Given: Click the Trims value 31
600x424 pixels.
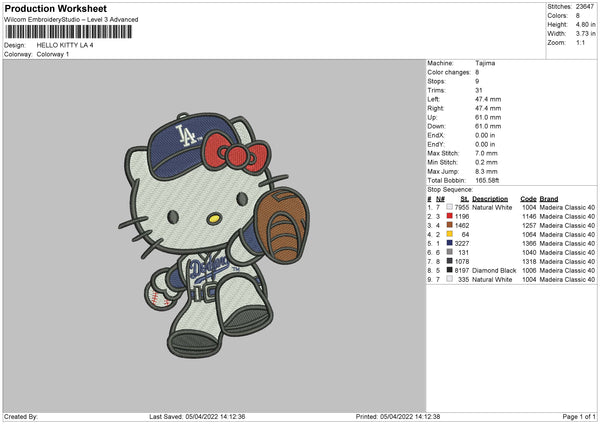Looking at the screenshot, I should (479, 90).
